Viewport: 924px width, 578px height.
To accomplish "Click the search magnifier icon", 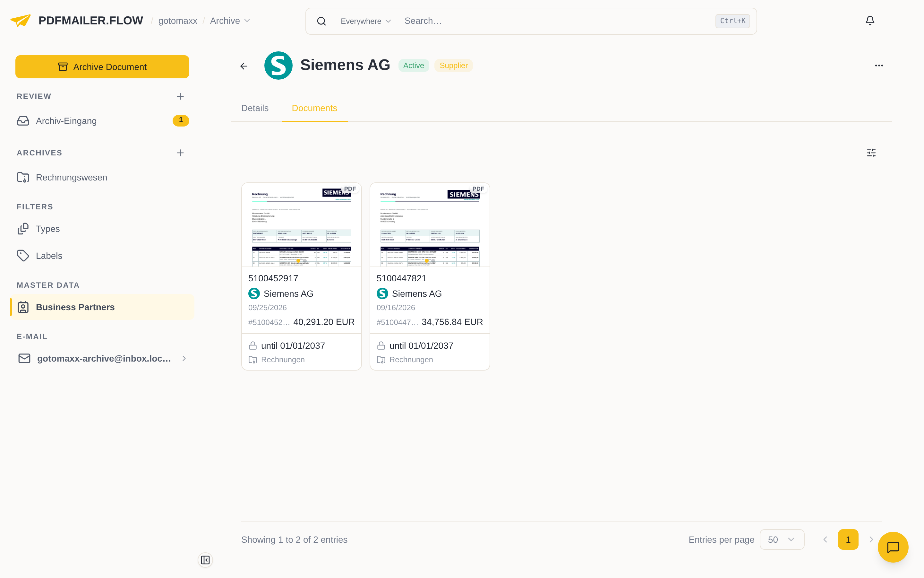I will 321,21.
